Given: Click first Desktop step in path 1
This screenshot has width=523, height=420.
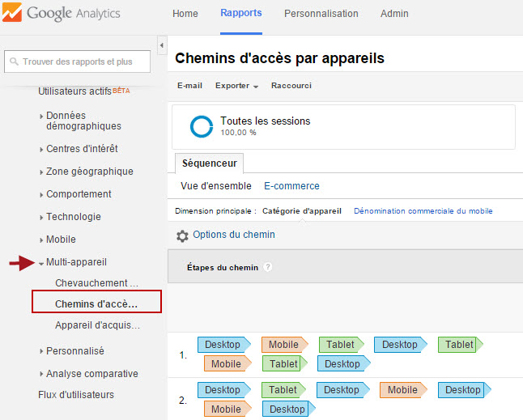Looking at the screenshot, I should 223,345.
